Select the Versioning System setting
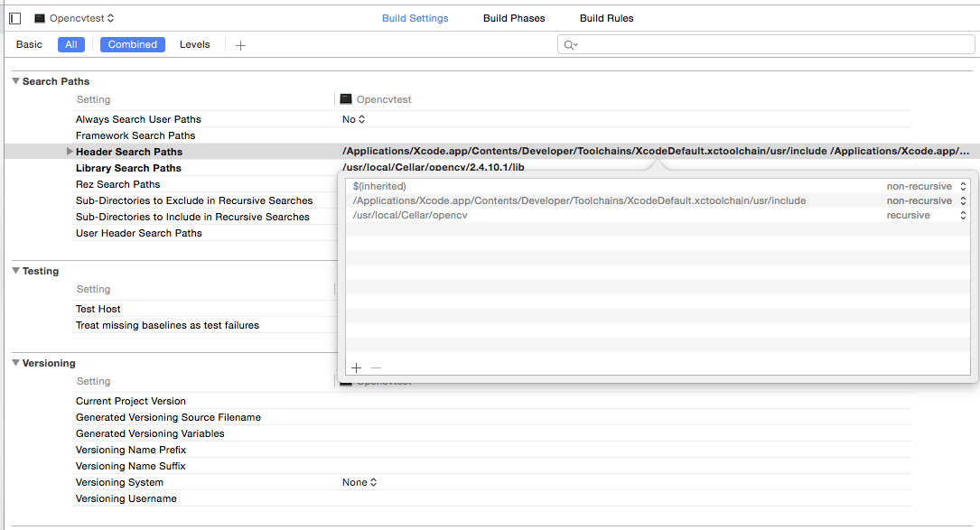980x530 pixels. (119, 482)
